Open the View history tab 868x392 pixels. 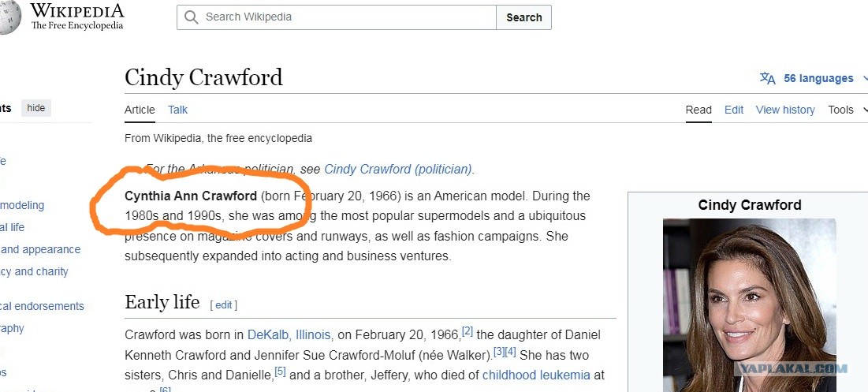coord(785,110)
